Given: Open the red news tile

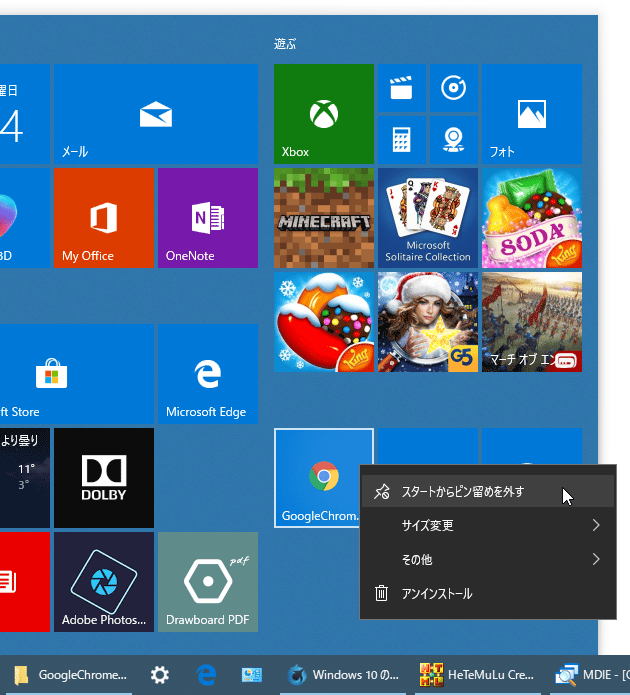Looking at the screenshot, I should click(x=25, y=582).
